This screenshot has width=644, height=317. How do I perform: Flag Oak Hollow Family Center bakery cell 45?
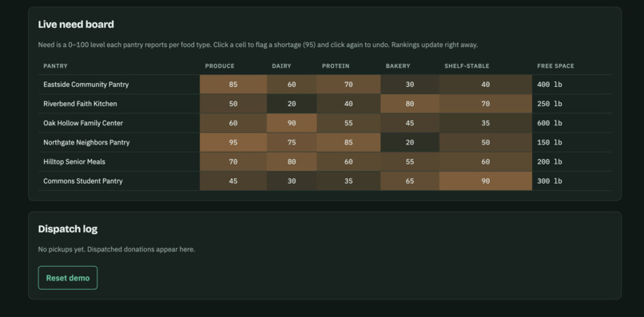(410, 123)
